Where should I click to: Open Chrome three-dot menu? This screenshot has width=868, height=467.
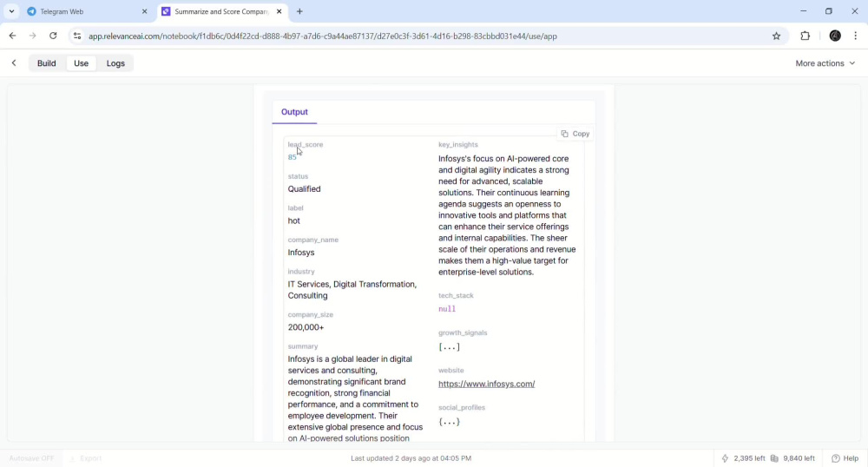(x=856, y=36)
